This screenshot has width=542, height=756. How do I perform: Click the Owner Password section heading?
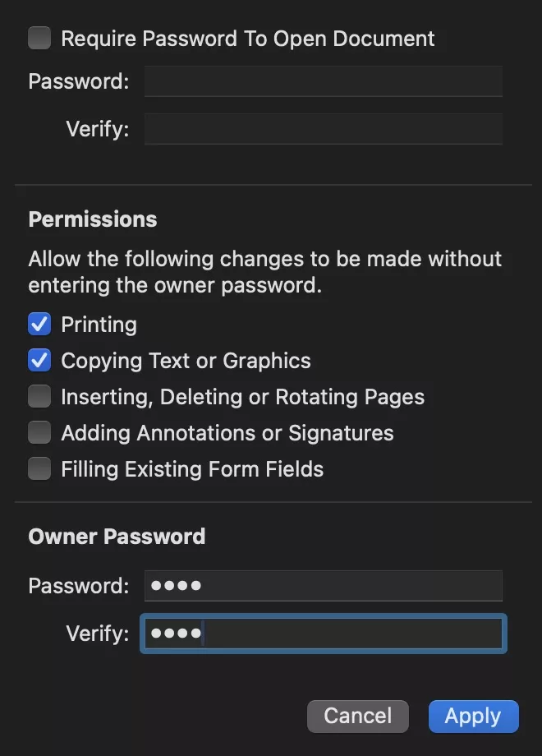click(x=117, y=536)
